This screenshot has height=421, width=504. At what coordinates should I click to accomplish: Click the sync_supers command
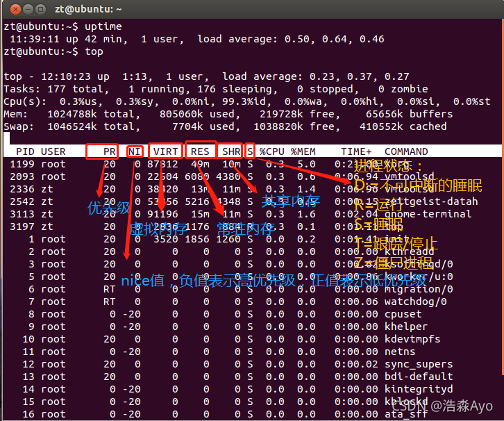pyautogui.click(x=419, y=365)
